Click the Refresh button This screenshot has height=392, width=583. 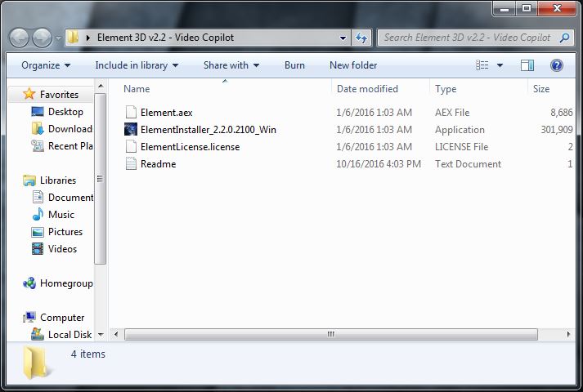pyautogui.click(x=361, y=38)
